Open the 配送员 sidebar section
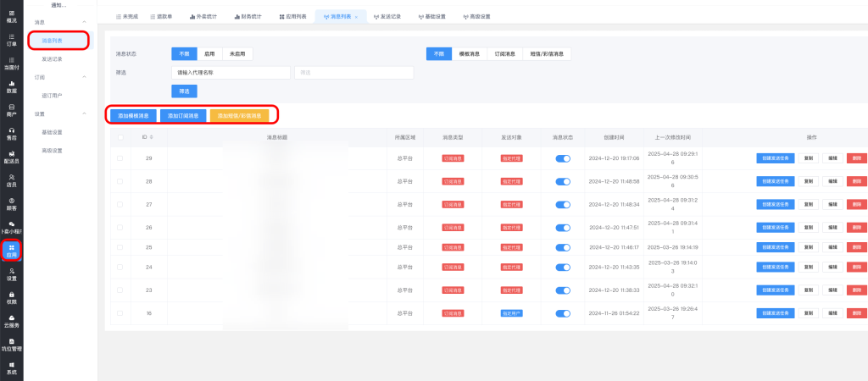This screenshot has height=381, width=868. point(11,157)
